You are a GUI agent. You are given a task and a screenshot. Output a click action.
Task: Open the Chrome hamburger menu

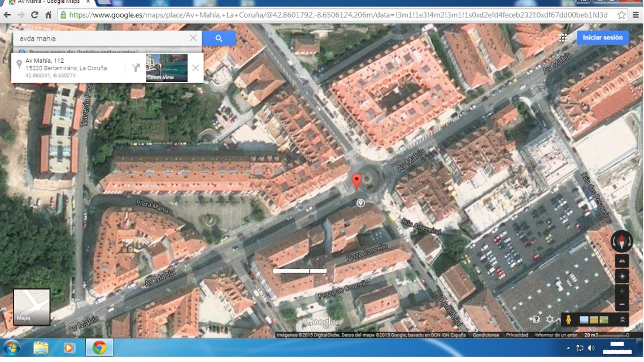point(636,15)
